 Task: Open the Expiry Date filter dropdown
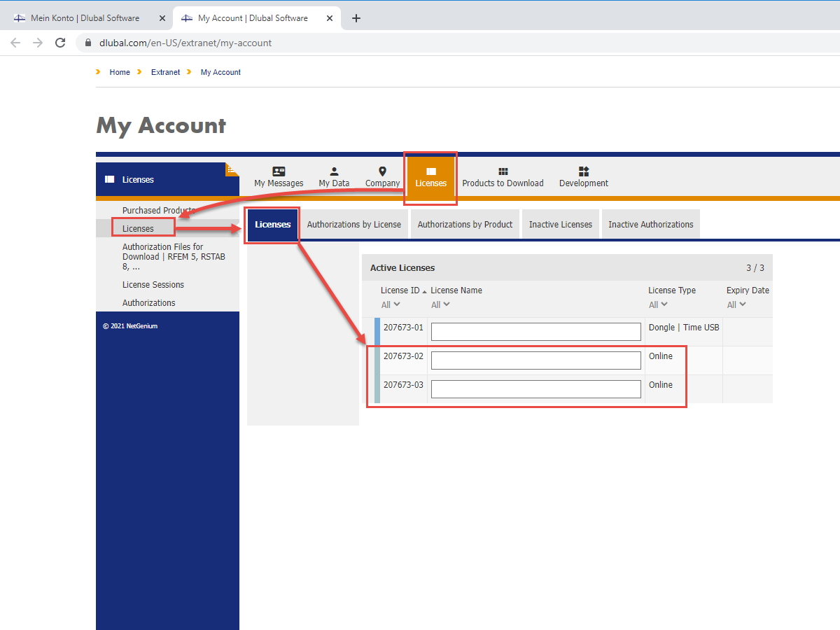coord(735,304)
